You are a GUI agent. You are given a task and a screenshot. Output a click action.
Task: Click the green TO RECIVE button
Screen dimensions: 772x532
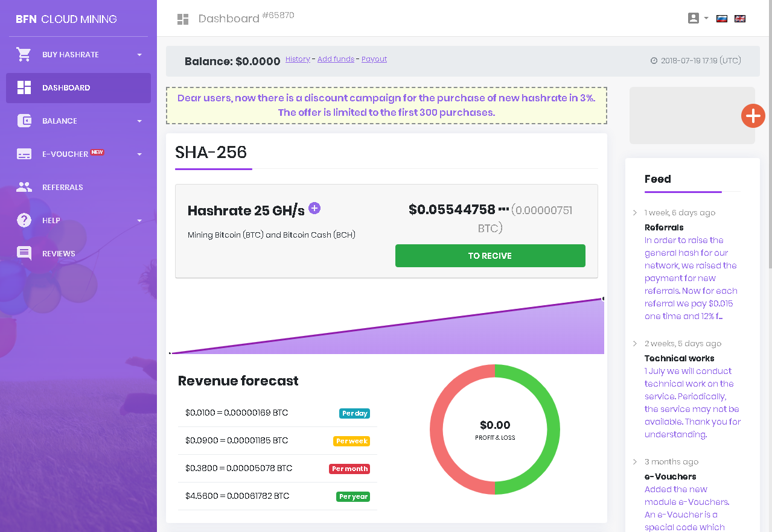coord(490,256)
